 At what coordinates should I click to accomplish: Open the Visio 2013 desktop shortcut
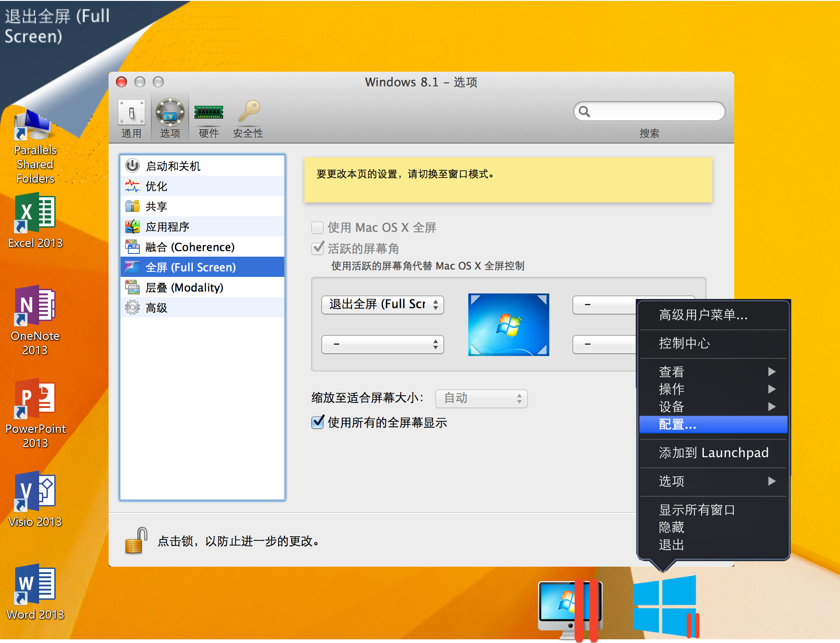pos(35,500)
